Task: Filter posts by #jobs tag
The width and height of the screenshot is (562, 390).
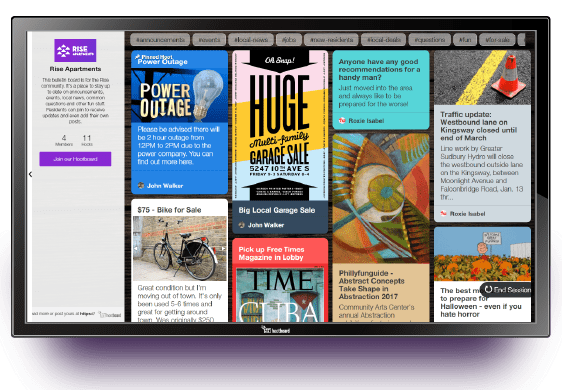Action: [x=289, y=39]
